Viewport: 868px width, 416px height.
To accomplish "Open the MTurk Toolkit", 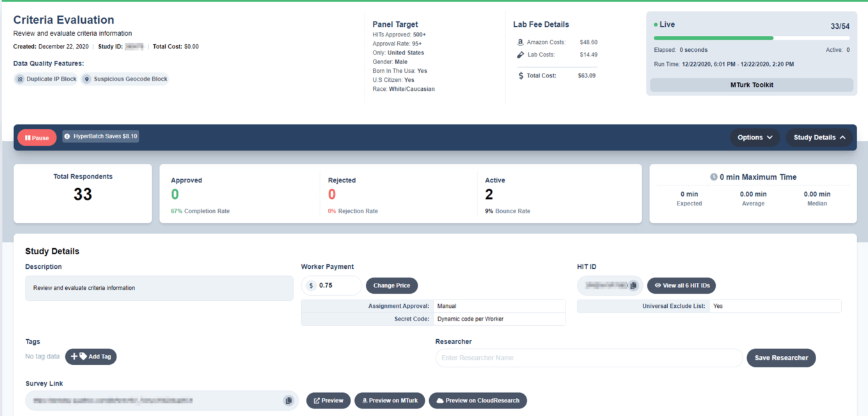I will [x=752, y=84].
